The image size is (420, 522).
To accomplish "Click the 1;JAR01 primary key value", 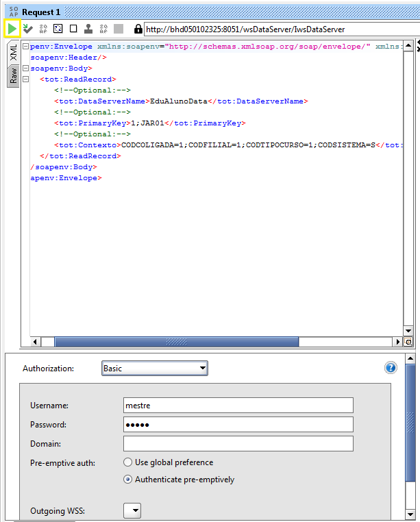I will point(147,123).
